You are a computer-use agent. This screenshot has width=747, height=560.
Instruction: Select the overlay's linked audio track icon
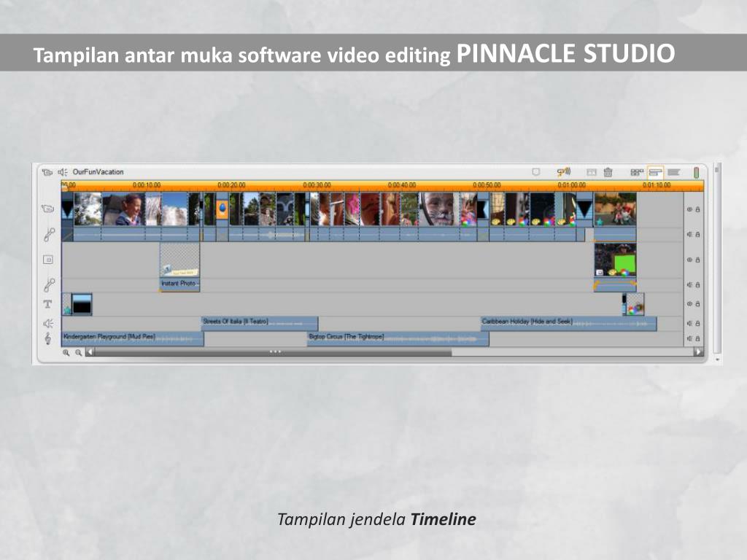click(x=49, y=285)
